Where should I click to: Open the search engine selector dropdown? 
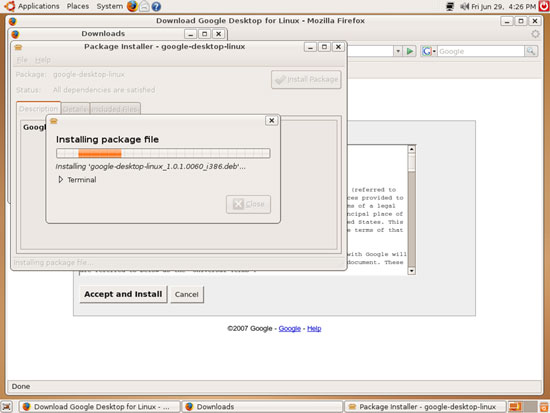[x=429, y=51]
